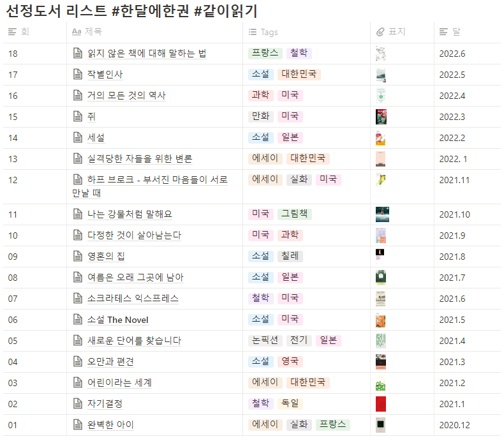Click the list icon in the Tags header
This screenshot has height=441, width=504.
pyautogui.click(x=253, y=32)
